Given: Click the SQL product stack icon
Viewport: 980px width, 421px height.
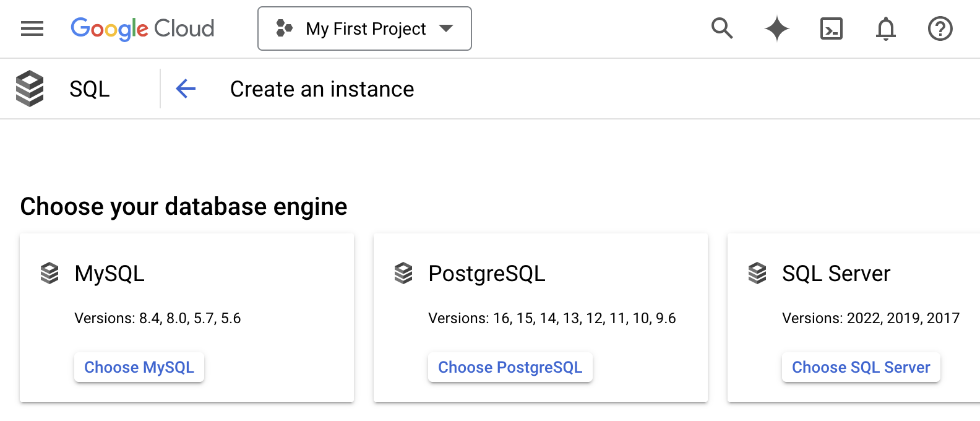Looking at the screenshot, I should click(30, 89).
